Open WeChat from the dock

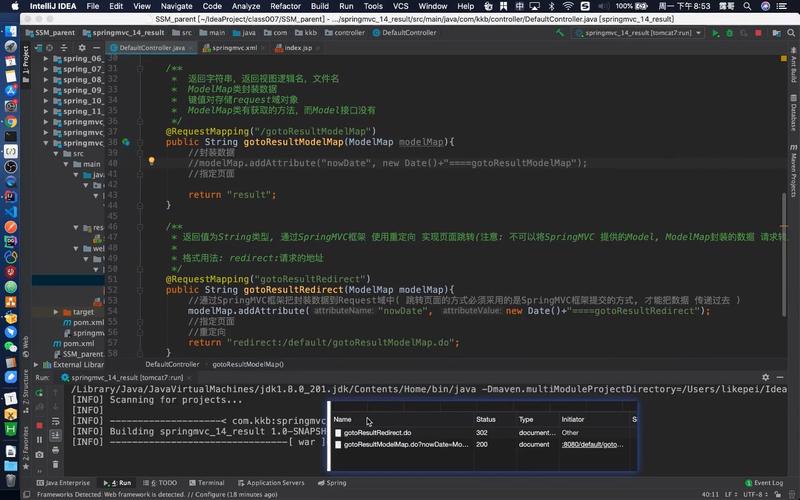[x=11, y=347]
